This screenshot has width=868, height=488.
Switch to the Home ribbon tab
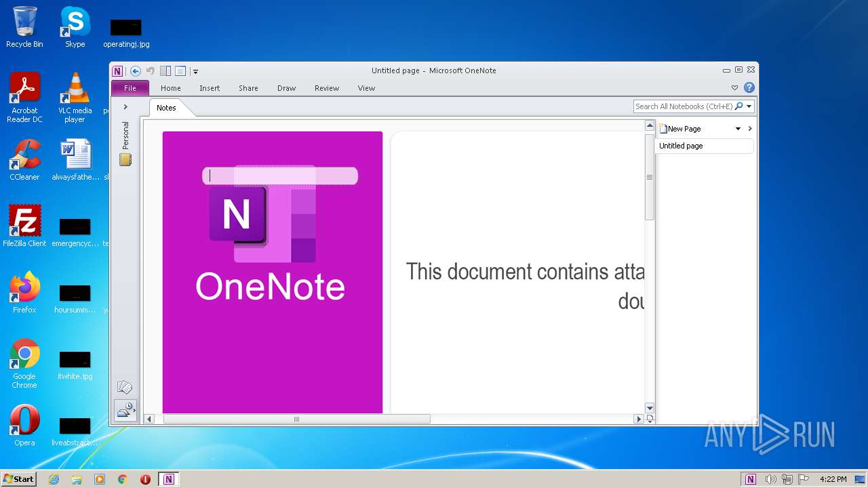[170, 88]
